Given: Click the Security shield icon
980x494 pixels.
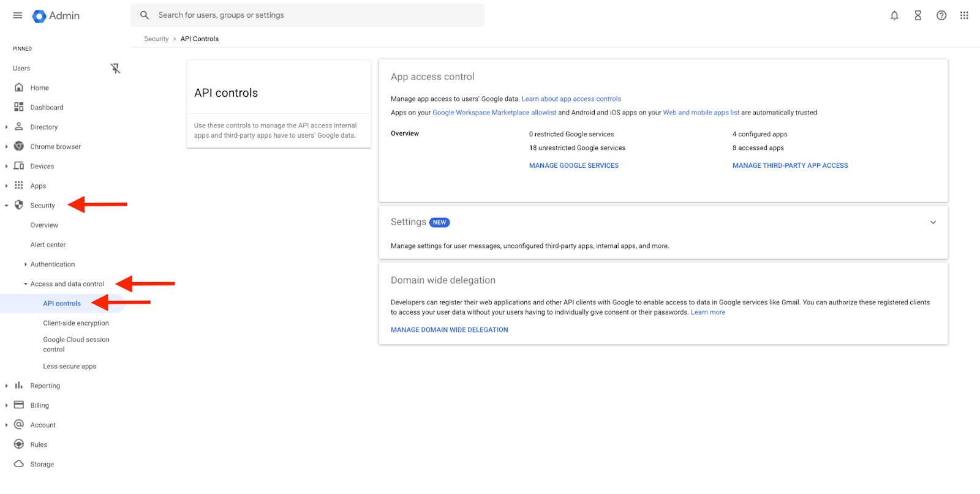Looking at the screenshot, I should coord(19,205).
